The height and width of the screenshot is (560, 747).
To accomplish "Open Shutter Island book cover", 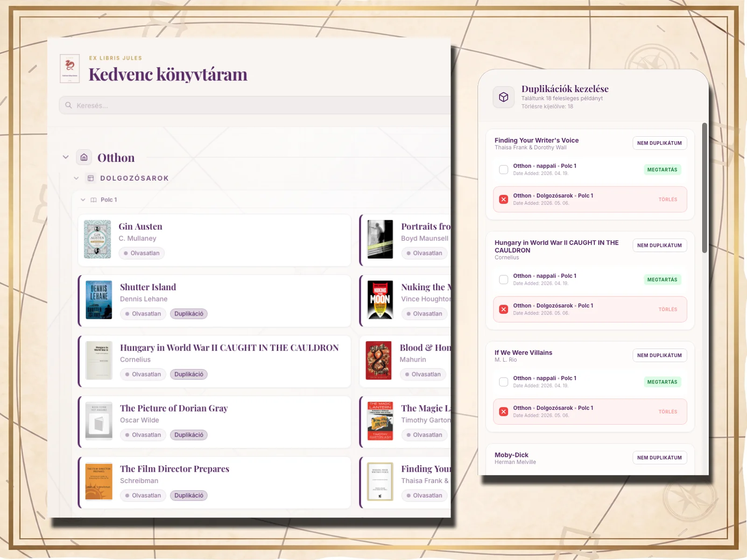I will pos(99,300).
